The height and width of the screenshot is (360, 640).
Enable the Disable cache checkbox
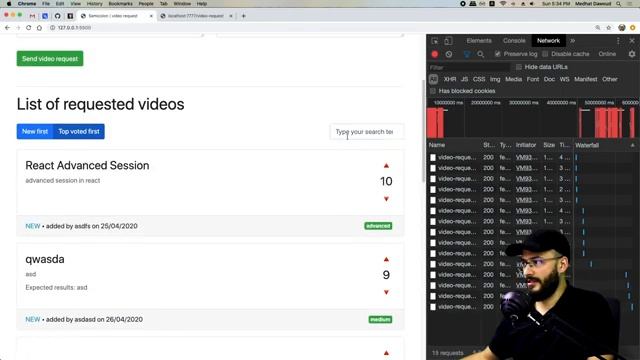coord(545,54)
